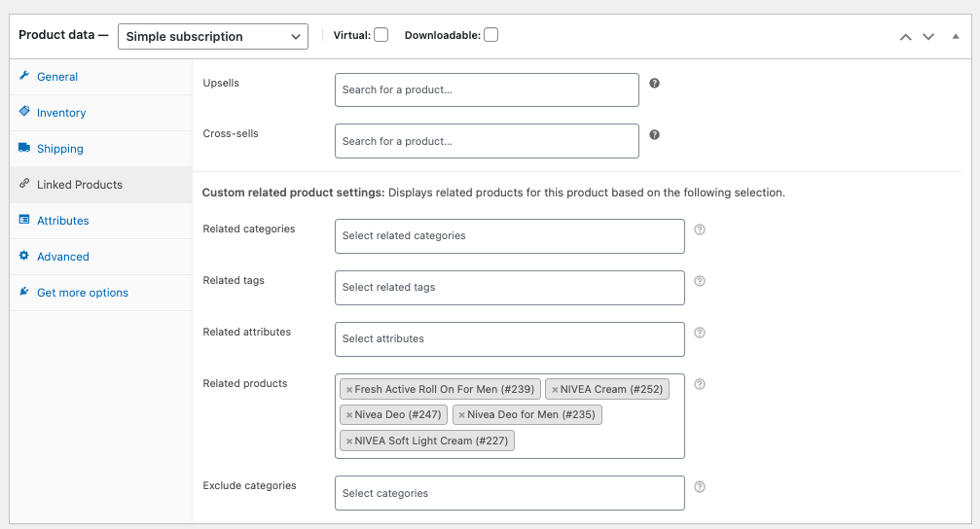The width and height of the screenshot is (980, 529).
Task: Click help icon beside Related products
Action: 700,384
